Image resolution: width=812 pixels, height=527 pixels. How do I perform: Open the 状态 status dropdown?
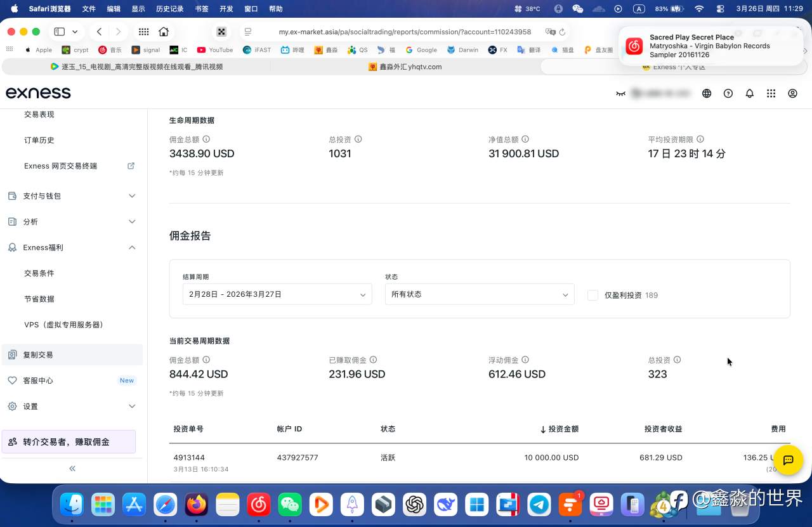pos(479,294)
